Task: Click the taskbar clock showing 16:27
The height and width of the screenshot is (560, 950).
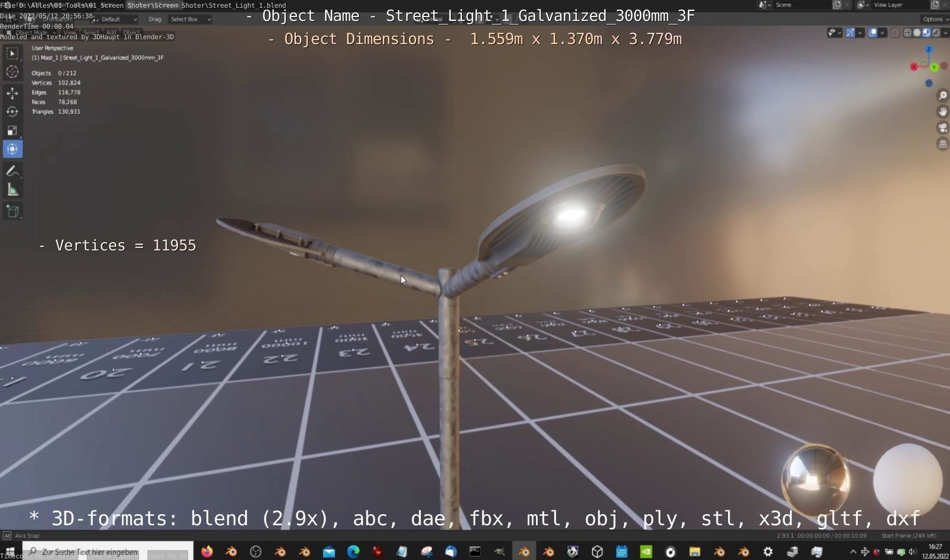Action: [x=935, y=551]
